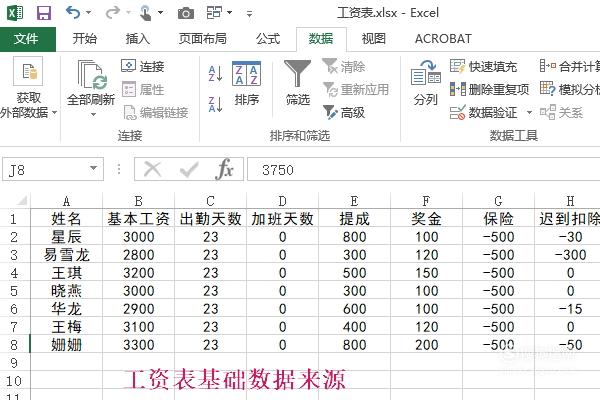
Task: Click header cell 基本工资
Action: coord(139,219)
